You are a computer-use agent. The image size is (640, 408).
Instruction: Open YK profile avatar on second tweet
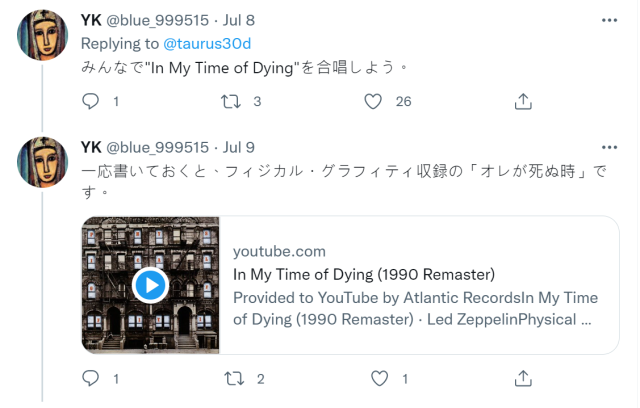43,164
